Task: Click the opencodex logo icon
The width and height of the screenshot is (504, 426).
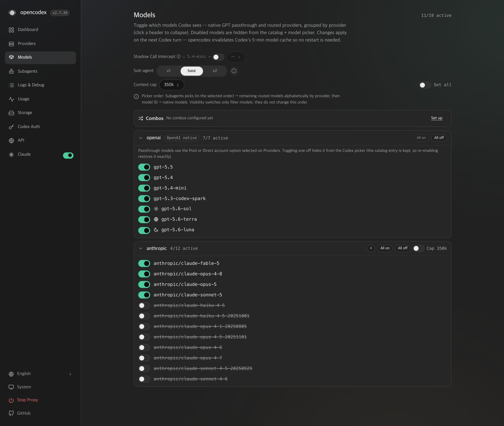Action: pyautogui.click(x=12, y=13)
